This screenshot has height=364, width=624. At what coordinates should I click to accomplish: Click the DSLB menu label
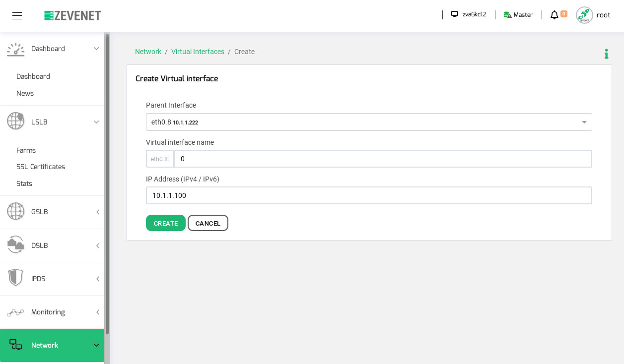pyautogui.click(x=40, y=245)
